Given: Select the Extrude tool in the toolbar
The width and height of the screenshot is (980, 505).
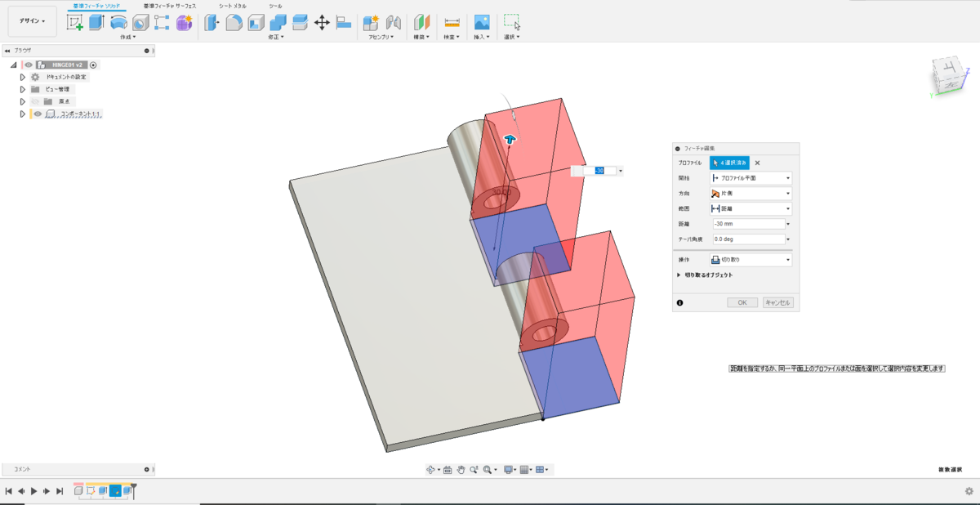Looking at the screenshot, I should (x=96, y=23).
